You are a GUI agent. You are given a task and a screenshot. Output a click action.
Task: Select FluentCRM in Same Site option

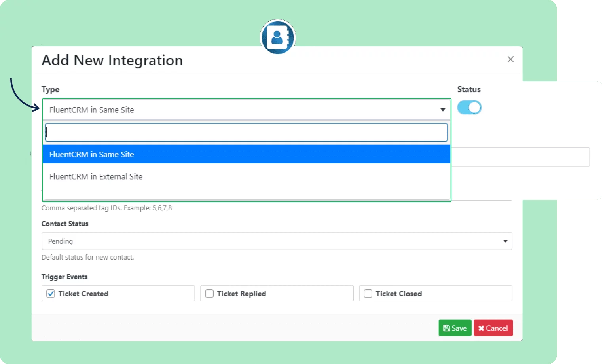pyautogui.click(x=247, y=154)
